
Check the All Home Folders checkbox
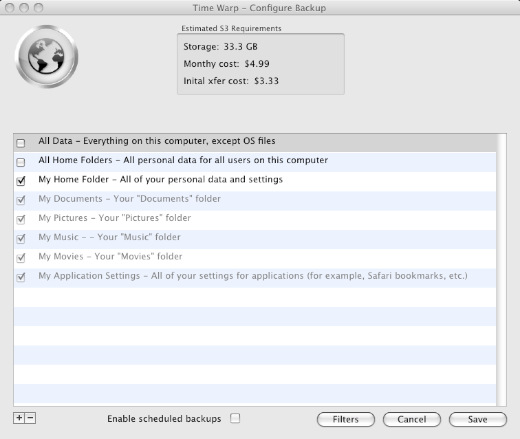21,162
